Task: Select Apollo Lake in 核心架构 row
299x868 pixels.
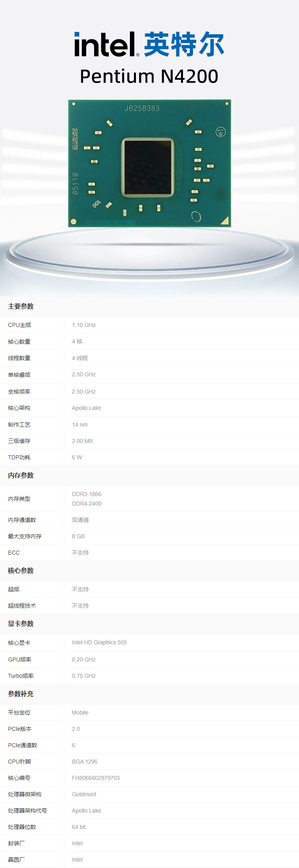Action: tap(87, 408)
